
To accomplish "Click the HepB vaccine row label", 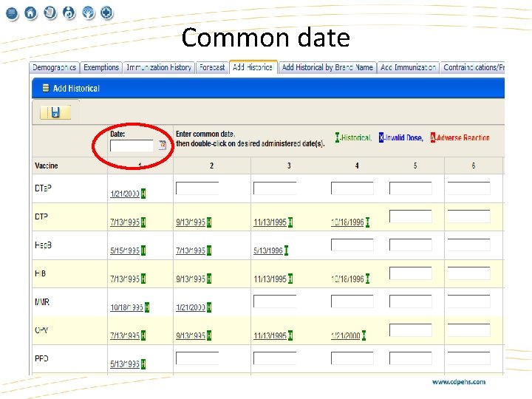I will [43, 245].
